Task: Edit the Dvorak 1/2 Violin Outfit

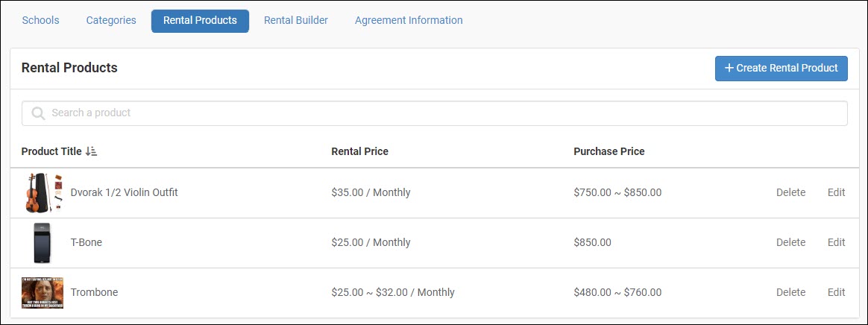Action: coord(837,192)
